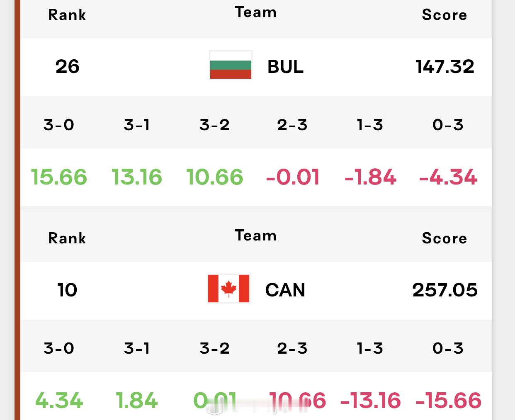Screen dimensions: 515x420
Task: Click Canada's rank number 10
Action: point(67,290)
